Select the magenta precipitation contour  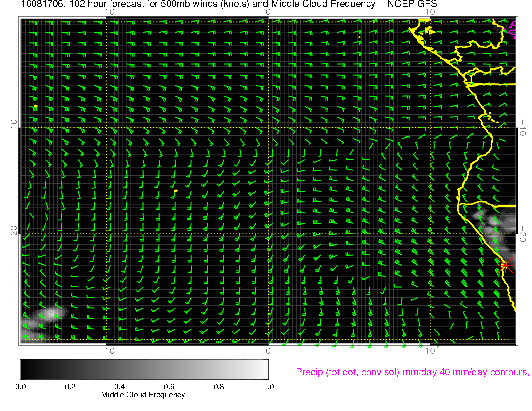(x=514, y=28)
